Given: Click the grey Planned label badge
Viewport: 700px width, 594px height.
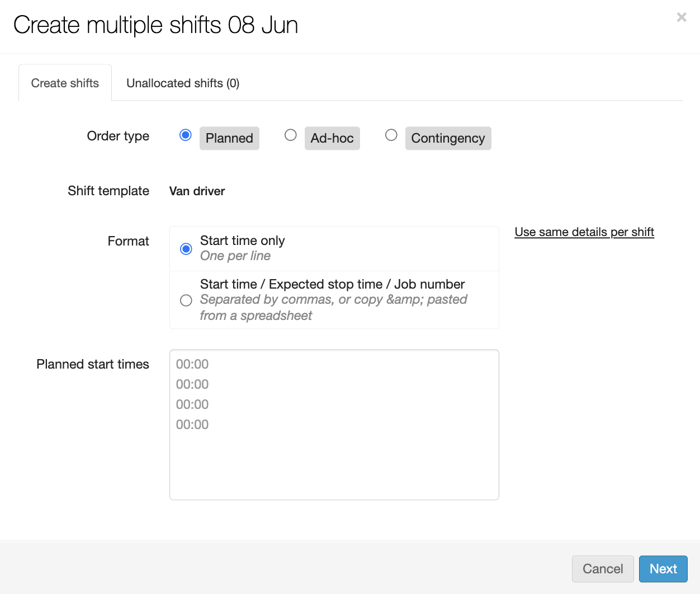Looking at the screenshot, I should click(x=229, y=138).
